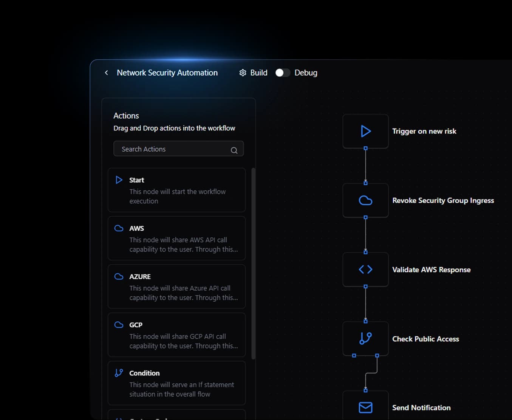Click the Actions panel heading
This screenshot has width=512, height=420.
pyautogui.click(x=126, y=116)
